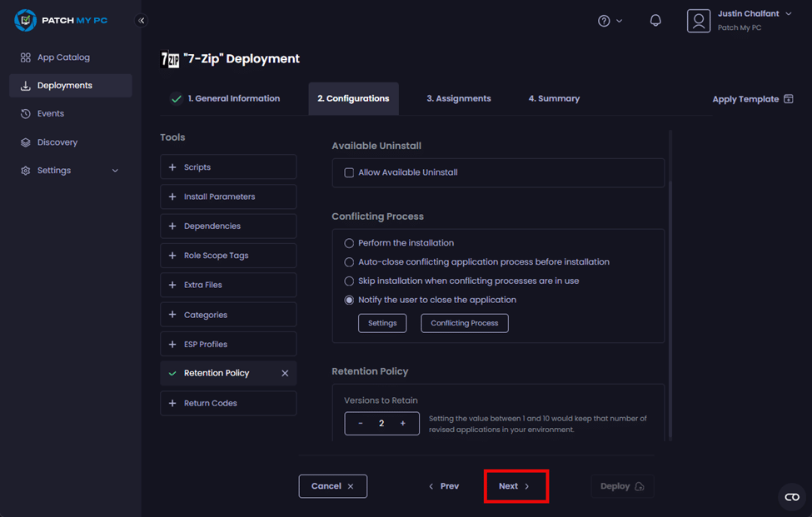Expand the Settings sidebar menu
This screenshot has width=812, height=517.
(115, 171)
